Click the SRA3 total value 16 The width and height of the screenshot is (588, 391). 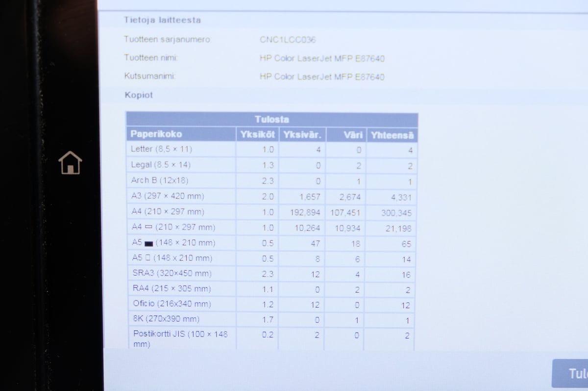pos(406,275)
